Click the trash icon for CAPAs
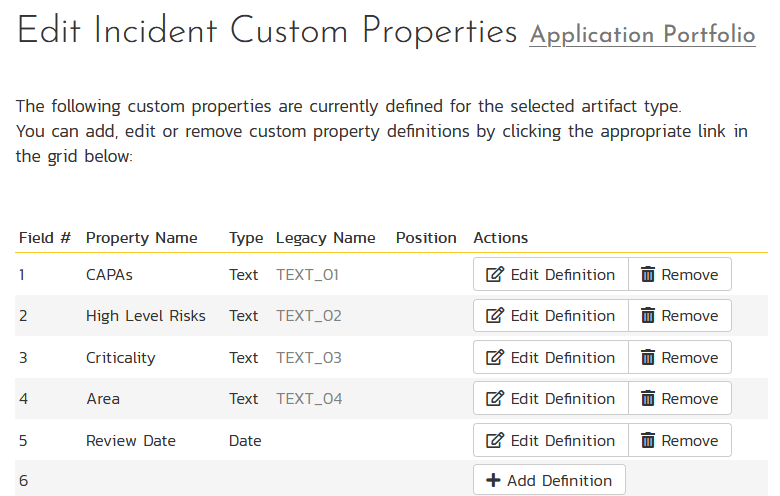 click(648, 275)
